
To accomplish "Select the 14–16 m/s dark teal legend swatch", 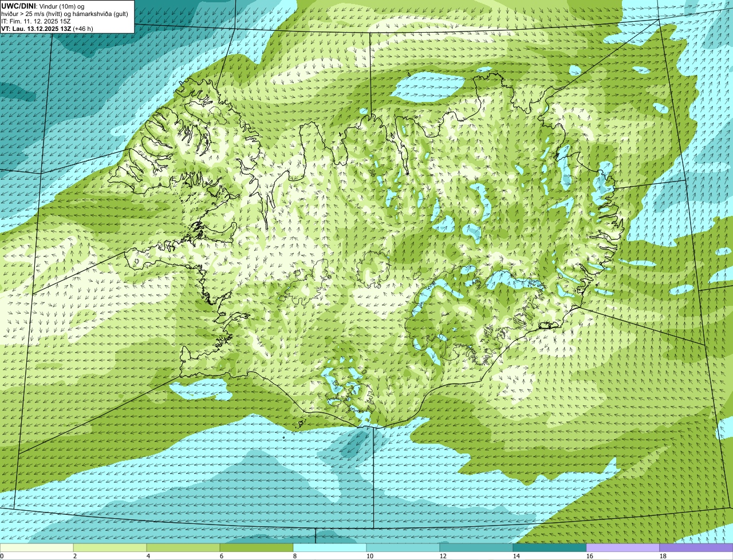I will (550, 548).
